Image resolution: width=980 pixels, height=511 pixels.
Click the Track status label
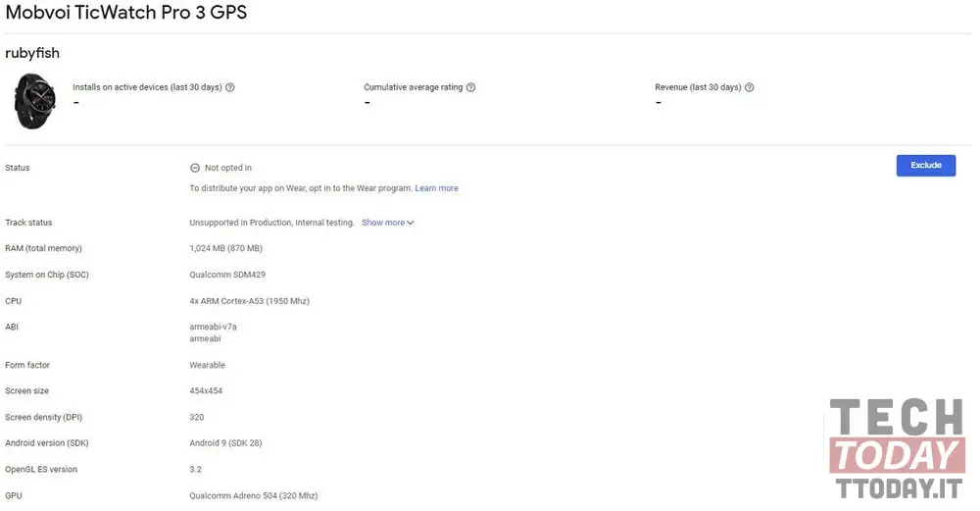28,223
